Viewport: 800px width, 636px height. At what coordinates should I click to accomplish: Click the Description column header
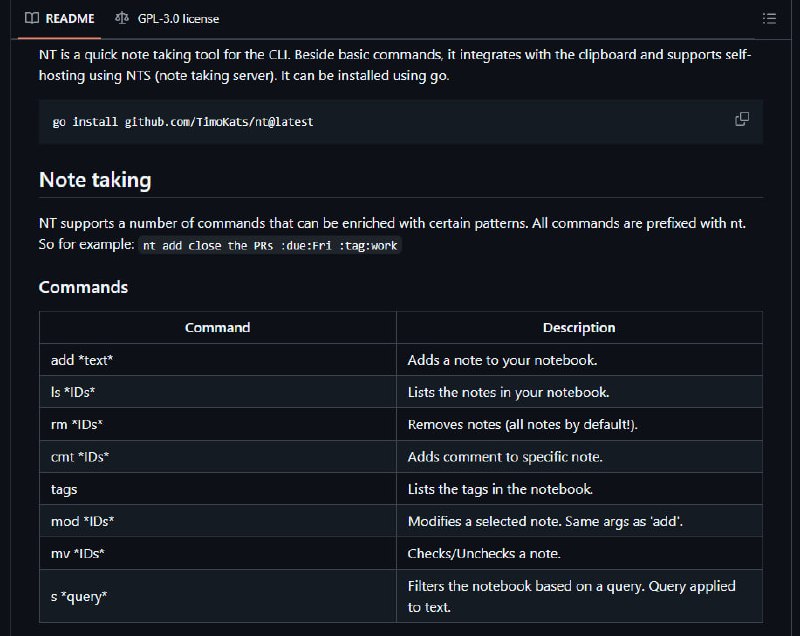(579, 327)
